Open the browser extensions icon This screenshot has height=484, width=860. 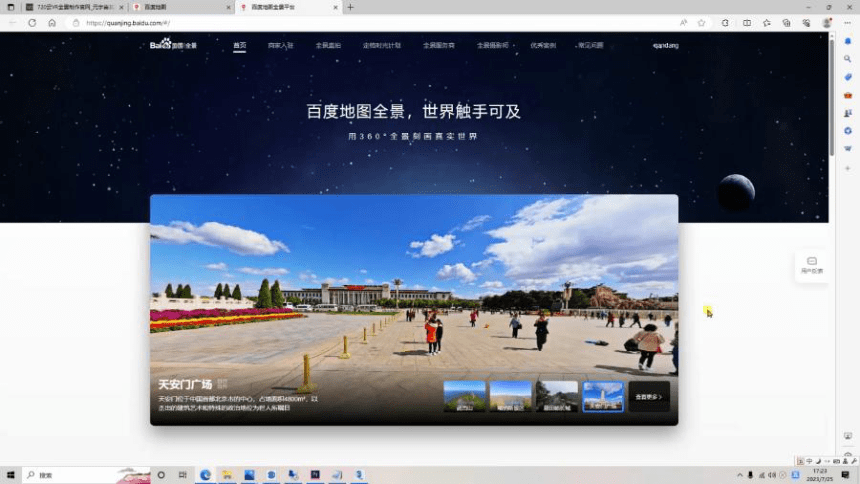(725, 23)
